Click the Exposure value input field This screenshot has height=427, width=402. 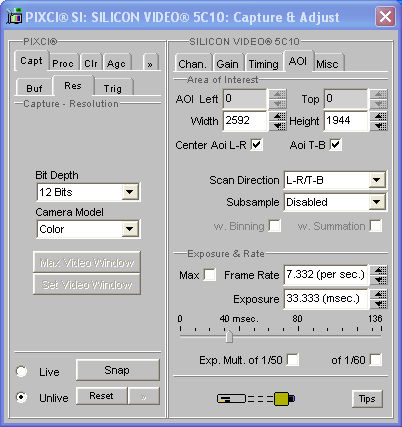pos(326,299)
